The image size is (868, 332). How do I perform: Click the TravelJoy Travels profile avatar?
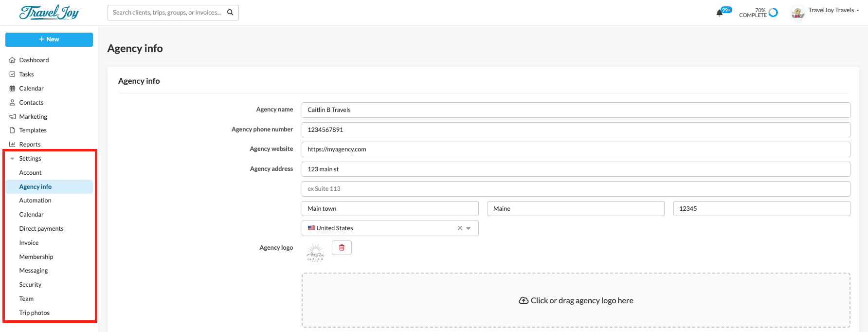coord(798,13)
